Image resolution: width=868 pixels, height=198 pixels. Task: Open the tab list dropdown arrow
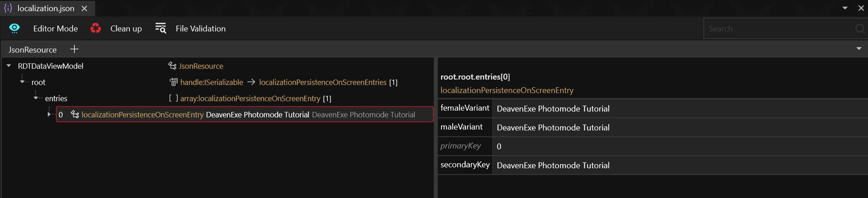point(845,8)
